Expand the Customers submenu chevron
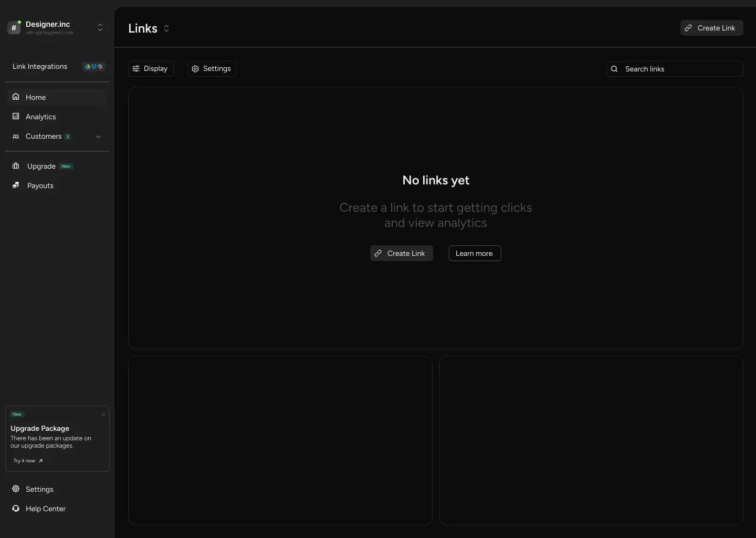 (x=98, y=137)
